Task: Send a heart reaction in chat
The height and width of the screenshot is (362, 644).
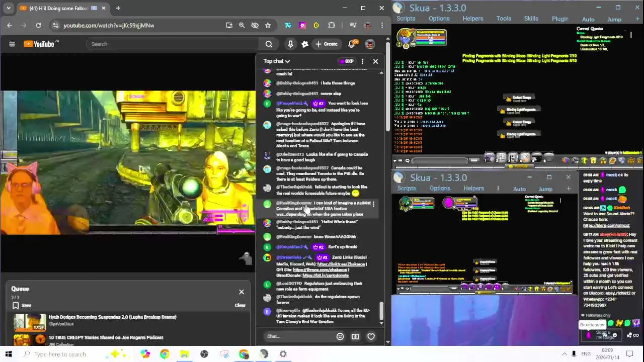Action: pyautogui.click(x=371, y=336)
